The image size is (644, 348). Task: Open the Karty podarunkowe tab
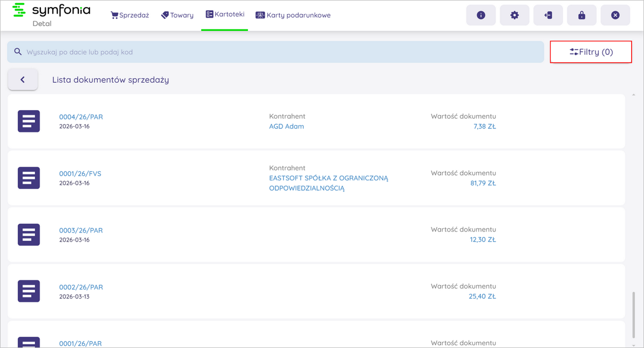(x=293, y=15)
